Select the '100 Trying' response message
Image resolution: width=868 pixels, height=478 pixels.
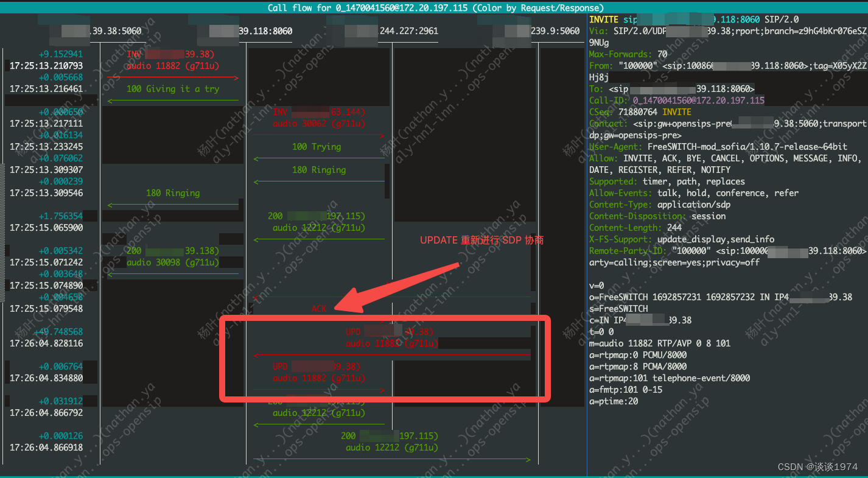pyautogui.click(x=317, y=147)
